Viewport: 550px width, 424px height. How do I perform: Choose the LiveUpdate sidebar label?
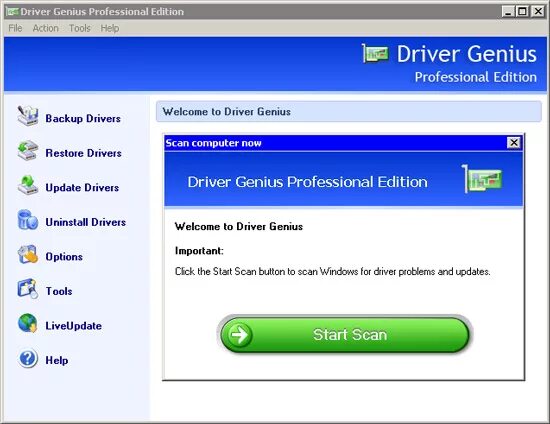click(74, 326)
